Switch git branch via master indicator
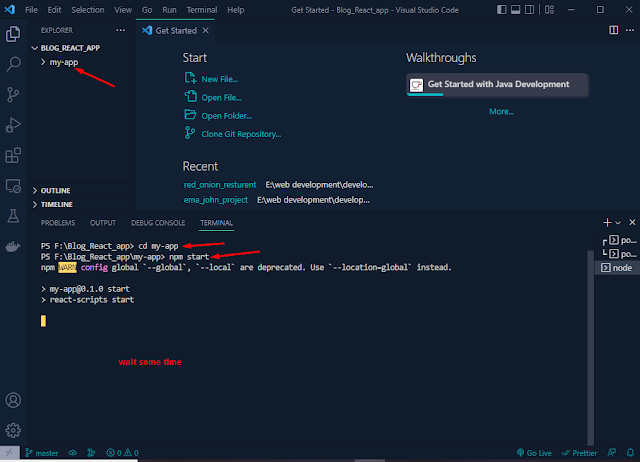Screen dimensions: 640x462 [x=42, y=453]
